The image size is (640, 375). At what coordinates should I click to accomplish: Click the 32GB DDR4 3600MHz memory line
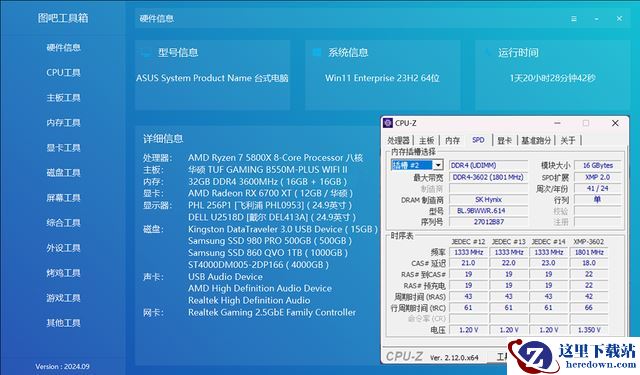click(x=267, y=182)
